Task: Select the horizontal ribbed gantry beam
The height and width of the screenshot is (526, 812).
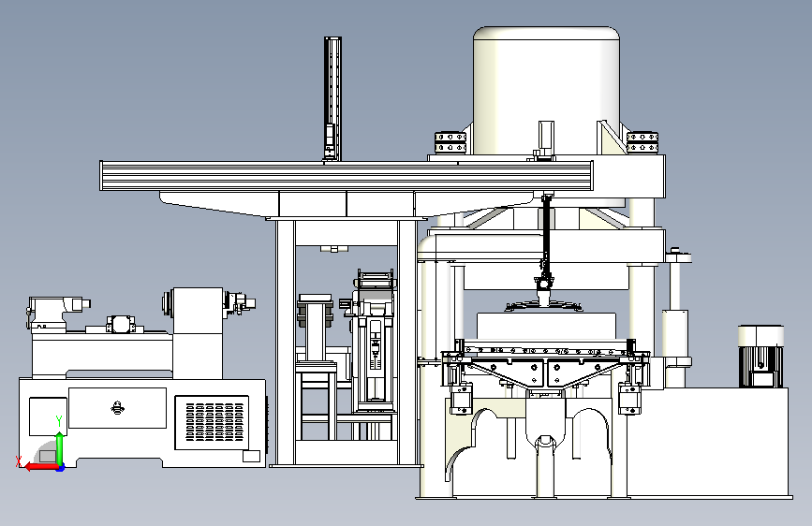Action: pyautogui.click(x=347, y=176)
